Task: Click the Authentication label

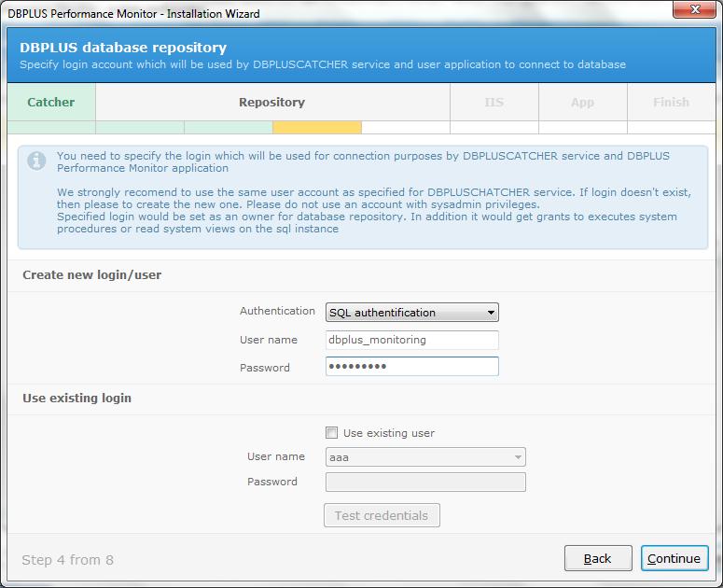Action: pyautogui.click(x=277, y=311)
